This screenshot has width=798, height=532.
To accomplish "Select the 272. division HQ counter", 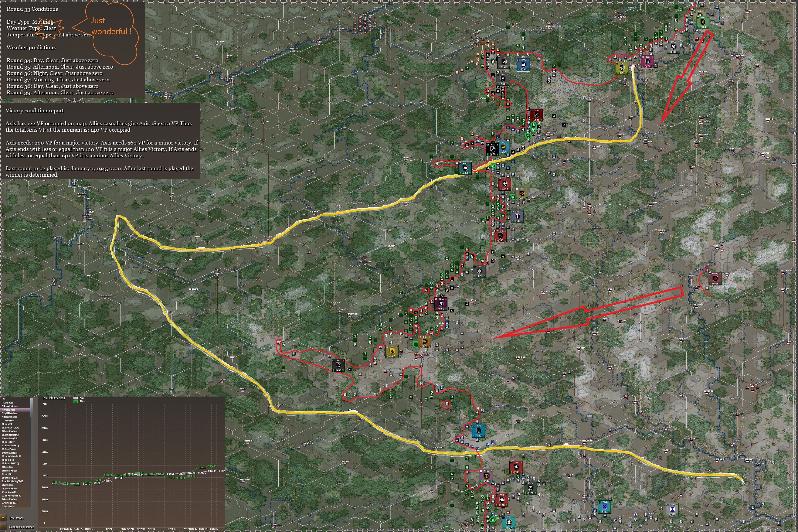I will coord(673,47).
